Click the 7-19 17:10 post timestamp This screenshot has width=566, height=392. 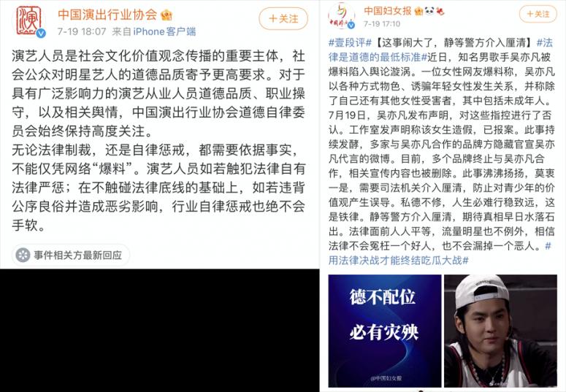click(382, 24)
